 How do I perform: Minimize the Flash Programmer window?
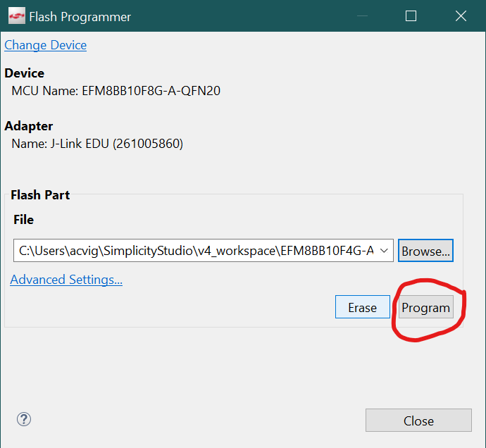tap(362, 16)
